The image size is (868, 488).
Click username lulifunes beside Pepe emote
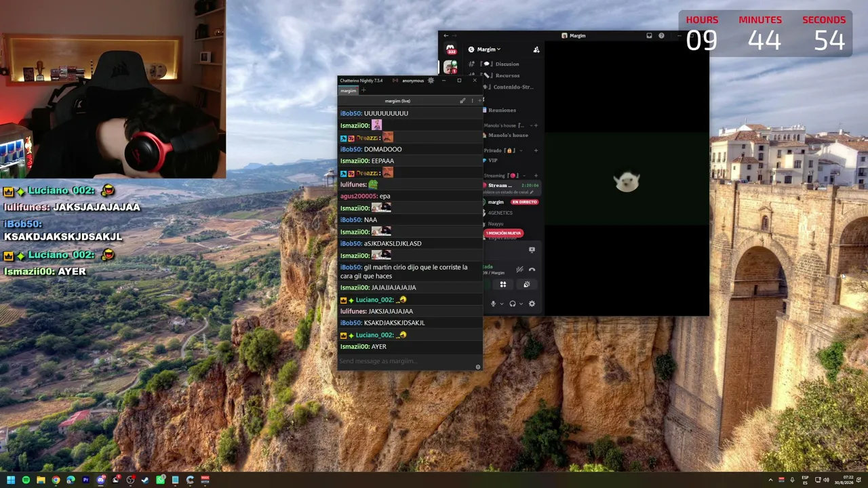pyautogui.click(x=353, y=184)
